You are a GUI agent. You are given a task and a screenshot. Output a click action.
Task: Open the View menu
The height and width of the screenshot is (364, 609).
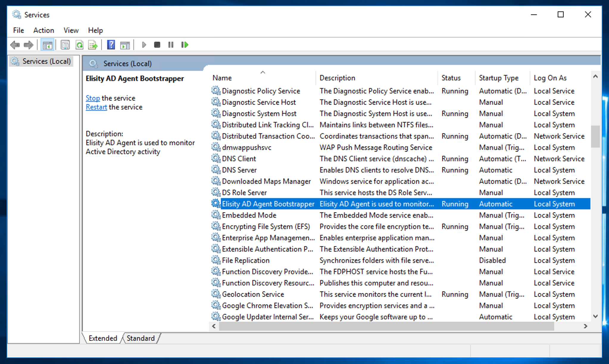[71, 30]
